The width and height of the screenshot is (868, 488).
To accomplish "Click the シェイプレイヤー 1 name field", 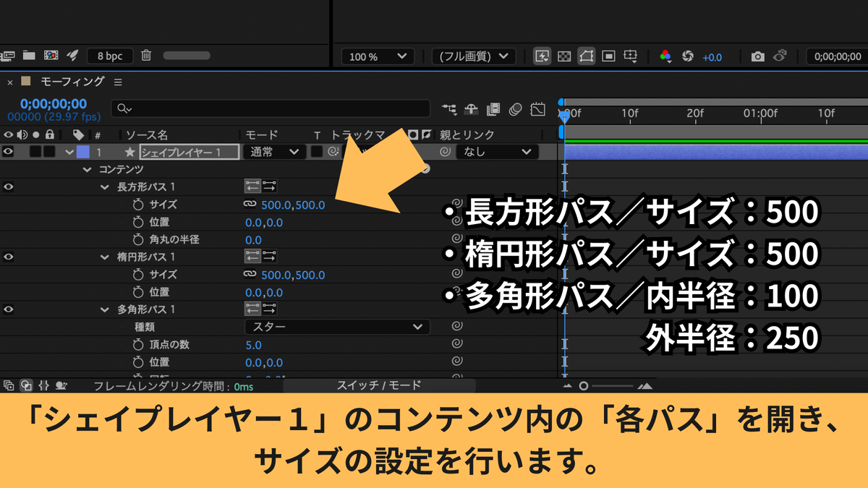I will pyautogui.click(x=189, y=152).
